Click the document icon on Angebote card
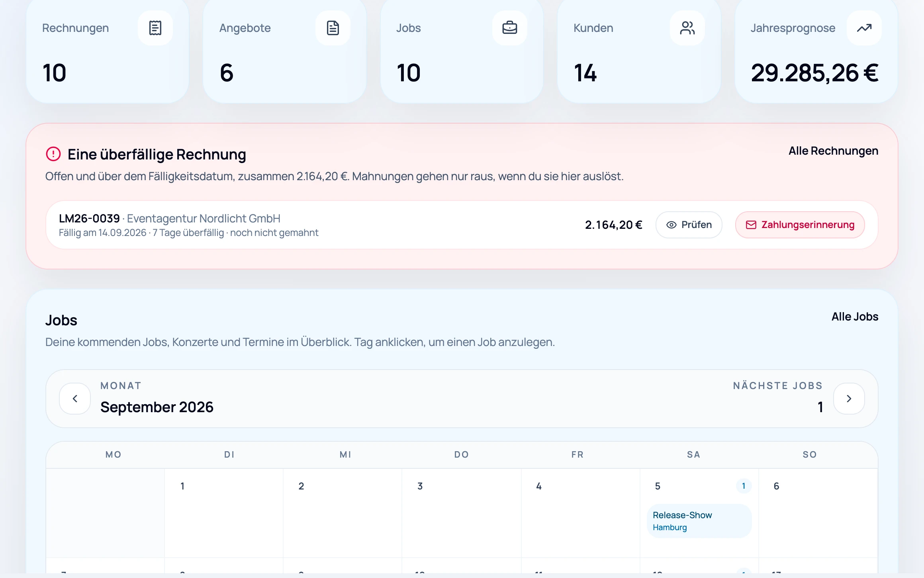The height and width of the screenshot is (578, 924). tap(333, 28)
